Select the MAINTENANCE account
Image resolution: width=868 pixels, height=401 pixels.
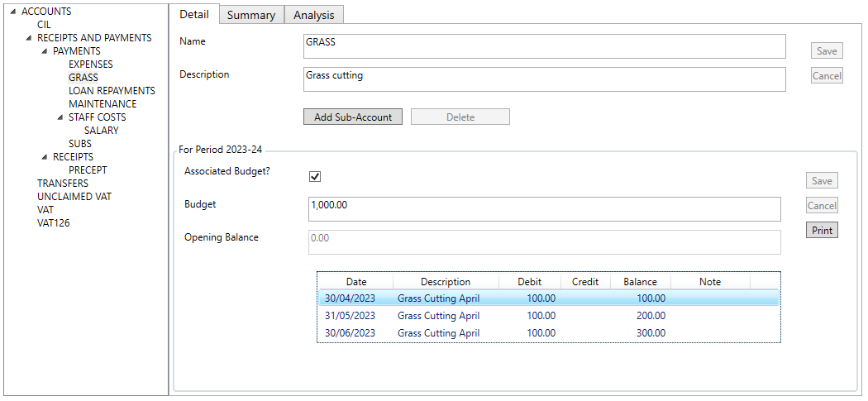(103, 104)
